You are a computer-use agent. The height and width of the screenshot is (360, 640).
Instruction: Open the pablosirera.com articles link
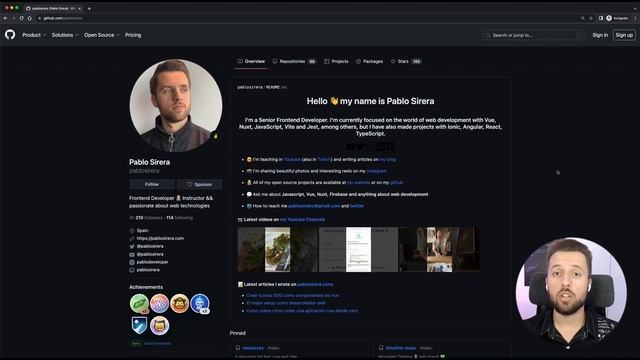coord(315,284)
